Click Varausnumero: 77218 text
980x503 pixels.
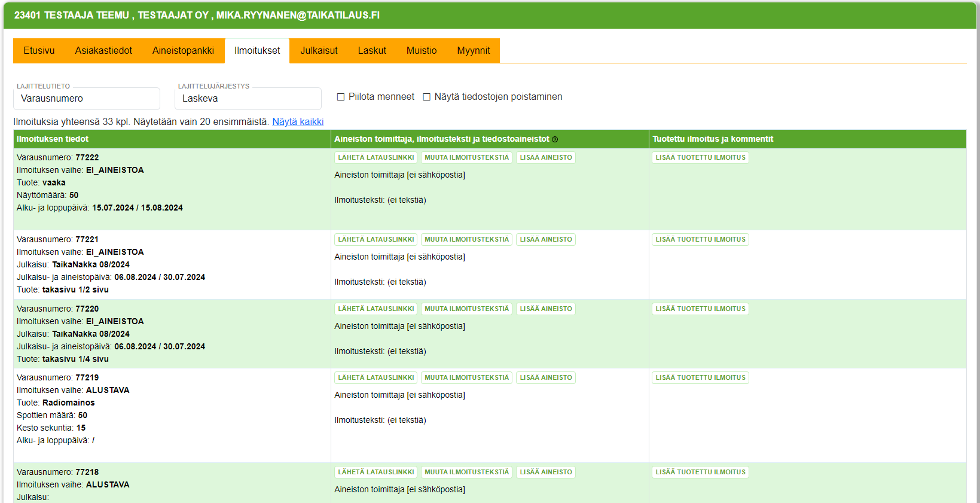[x=58, y=472]
